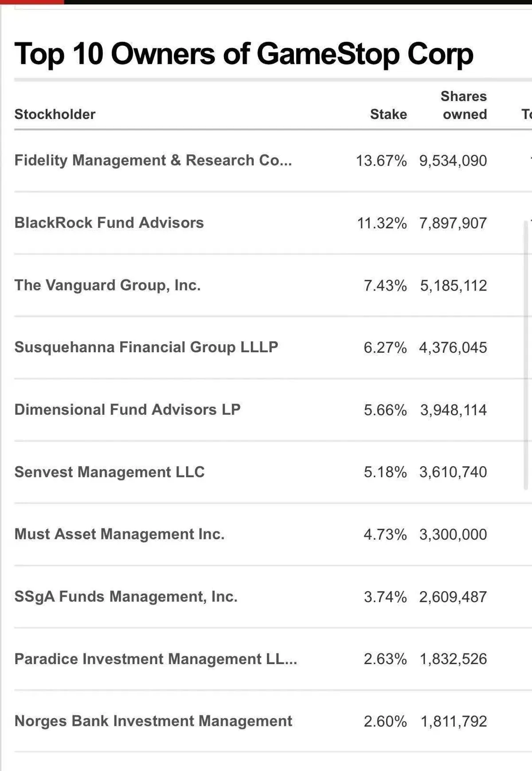Click the red active tab indicator at top
This screenshot has height=771, width=532.
click(32, 2)
